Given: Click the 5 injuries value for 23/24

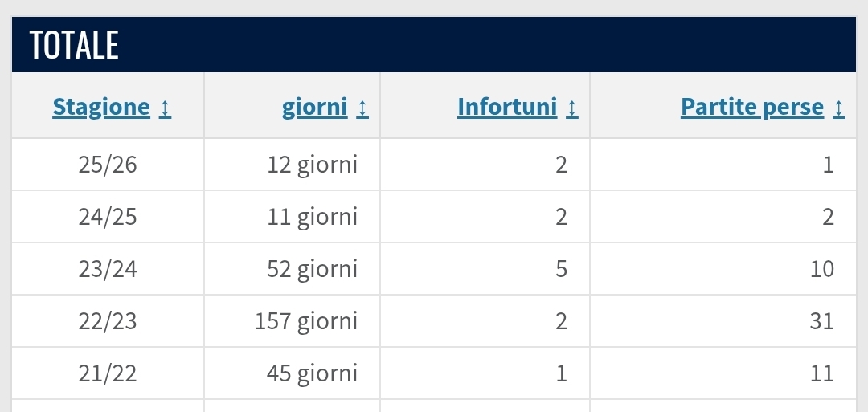Looking at the screenshot, I should (x=561, y=269).
